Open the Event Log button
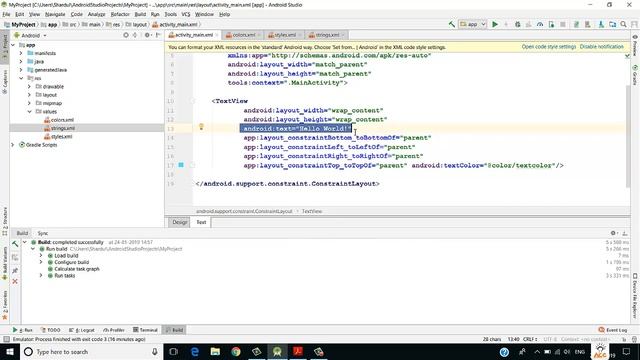Viewport: 640px width, 360px height. 613,330
